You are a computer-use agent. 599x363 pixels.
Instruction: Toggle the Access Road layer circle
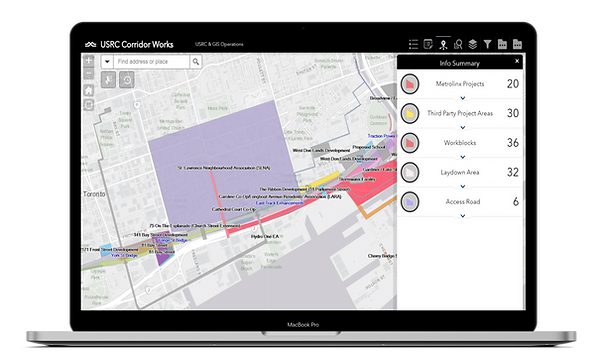tap(410, 202)
